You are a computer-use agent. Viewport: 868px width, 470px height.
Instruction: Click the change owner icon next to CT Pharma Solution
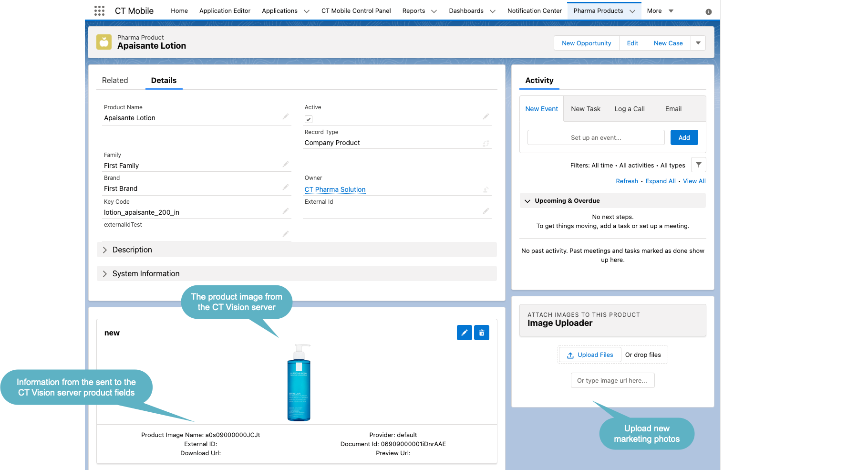(x=486, y=189)
